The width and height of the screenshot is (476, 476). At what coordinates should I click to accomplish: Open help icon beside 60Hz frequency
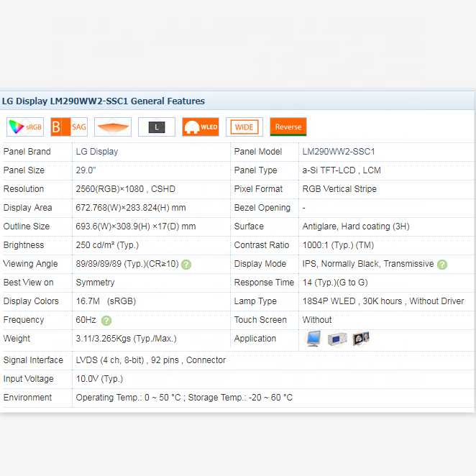pyautogui.click(x=106, y=321)
